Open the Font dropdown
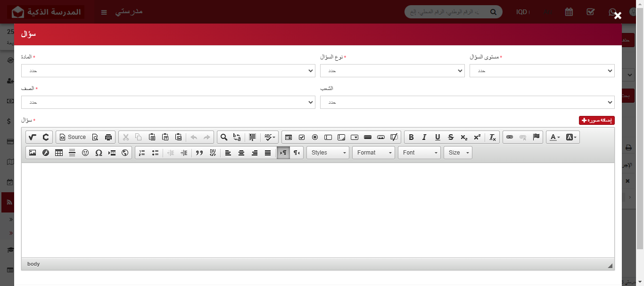Viewport: 644px width, 286px height. 419,153
